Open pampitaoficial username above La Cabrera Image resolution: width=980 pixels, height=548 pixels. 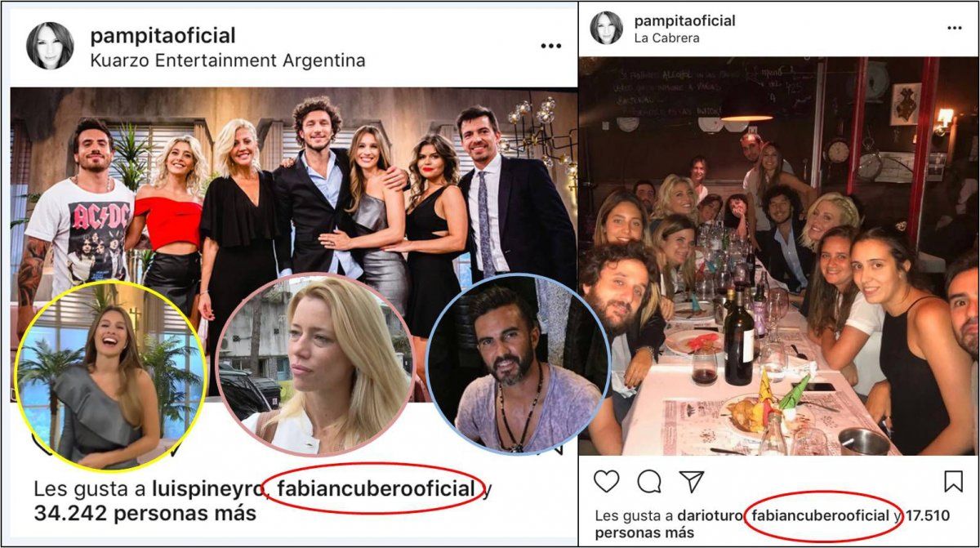pyautogui.click(x=684, y=20)
